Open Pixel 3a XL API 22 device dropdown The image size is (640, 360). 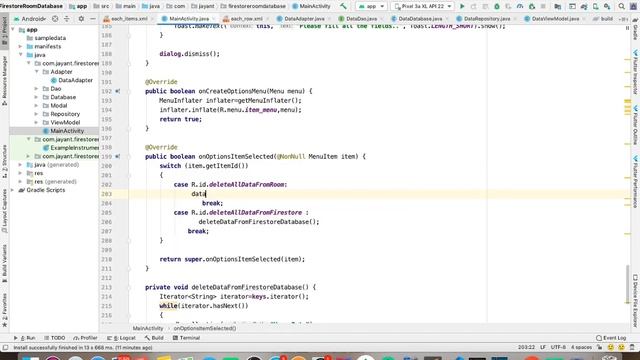tap(423, 6)
